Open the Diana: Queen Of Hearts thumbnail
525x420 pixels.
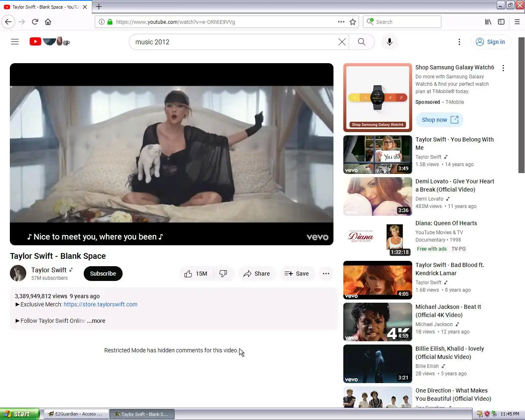[x=378, y=238]
